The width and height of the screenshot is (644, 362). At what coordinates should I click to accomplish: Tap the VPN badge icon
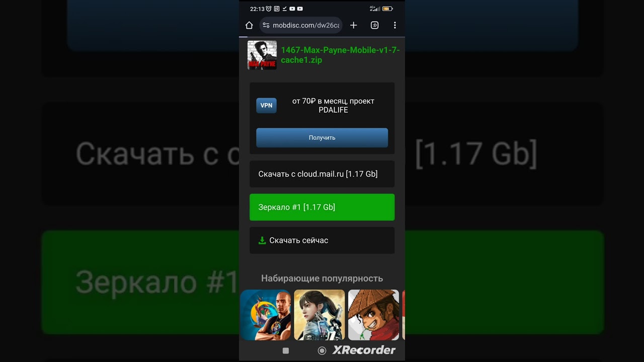266,106
